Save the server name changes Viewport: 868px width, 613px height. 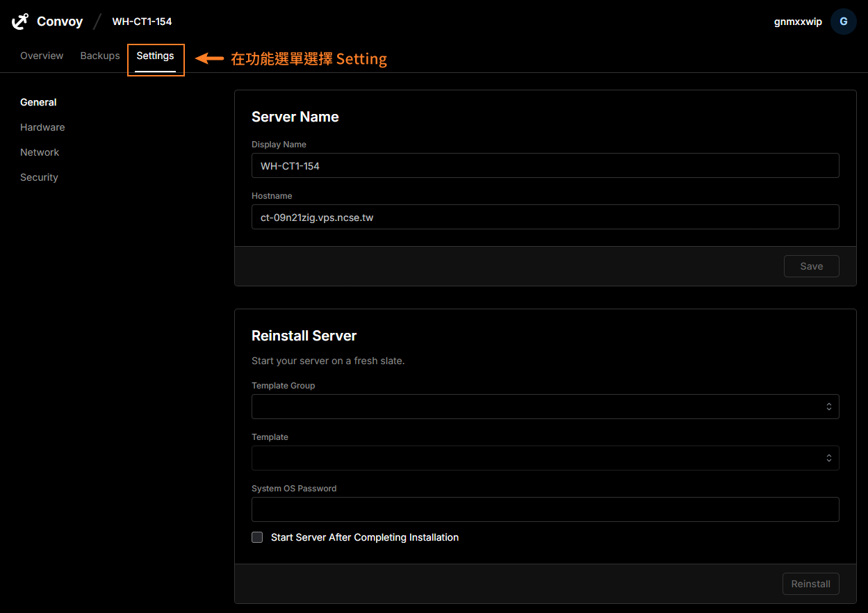tap(811, 266)
